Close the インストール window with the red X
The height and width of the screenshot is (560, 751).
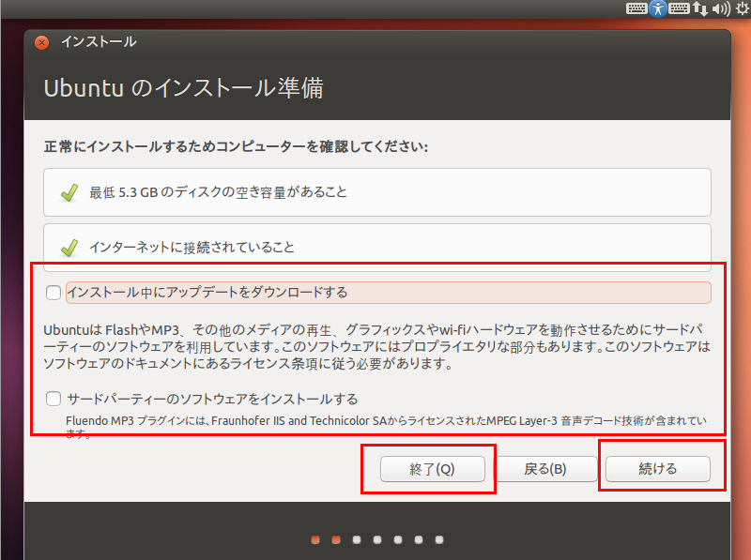pos(42,42)
